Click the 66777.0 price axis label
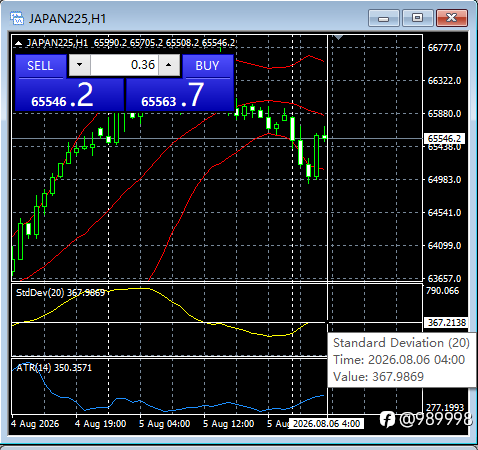478x450 pixels. pyautogui.click(x=444, y=48)
